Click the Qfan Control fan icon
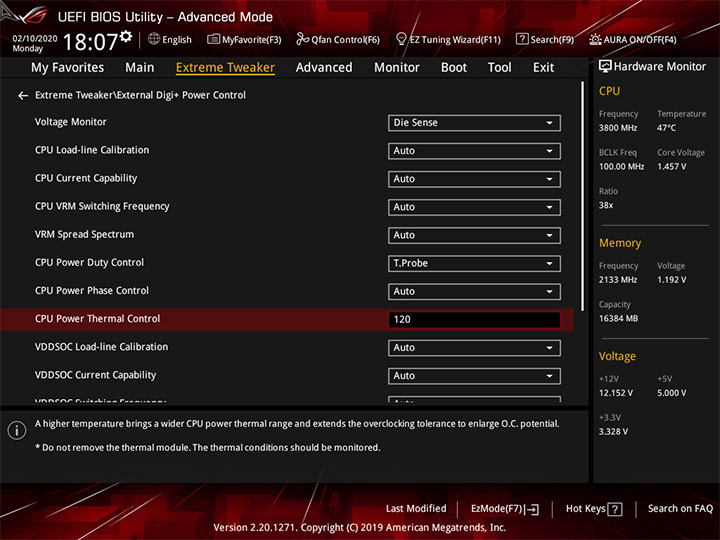This screenshot has height=540, width=720. pyautogui.click(x=302, y=39)
